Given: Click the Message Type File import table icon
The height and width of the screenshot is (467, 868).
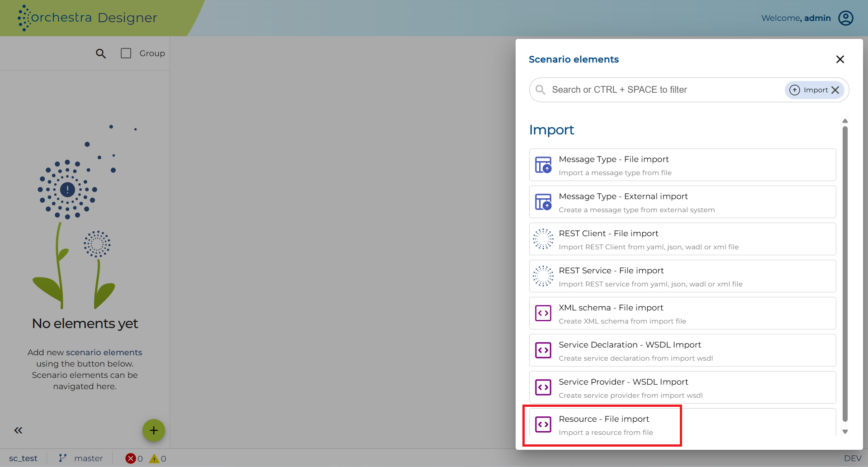Looking at the screenshot, I should pos(543,165).
